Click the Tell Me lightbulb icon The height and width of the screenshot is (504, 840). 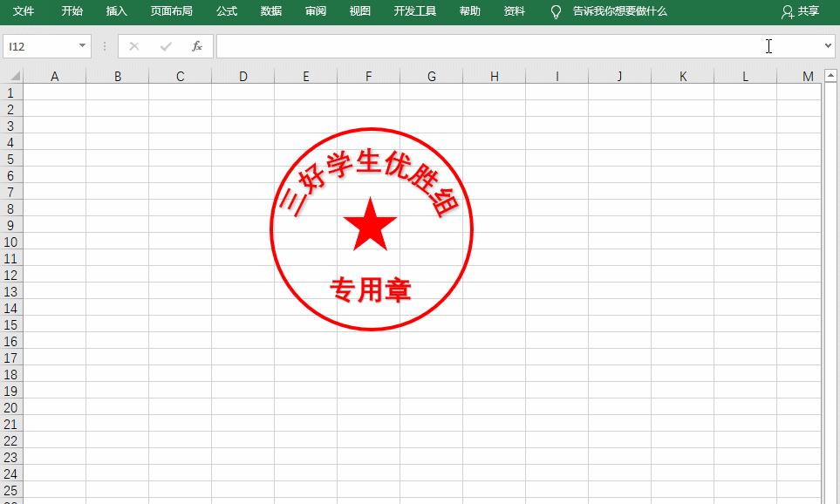[555, 12]
